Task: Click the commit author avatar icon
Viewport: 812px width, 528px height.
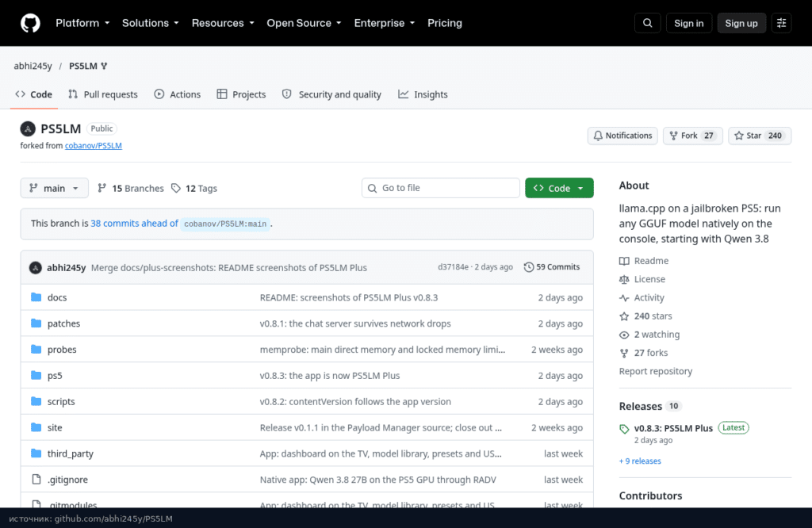Action: pyautogui.click(x=35, y=268)
